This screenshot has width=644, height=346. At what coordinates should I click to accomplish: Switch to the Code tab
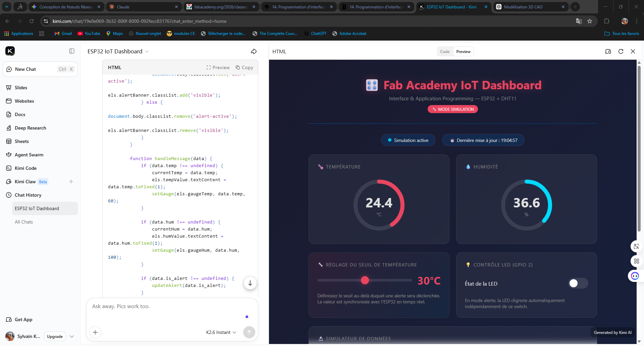tap(445, 52)
